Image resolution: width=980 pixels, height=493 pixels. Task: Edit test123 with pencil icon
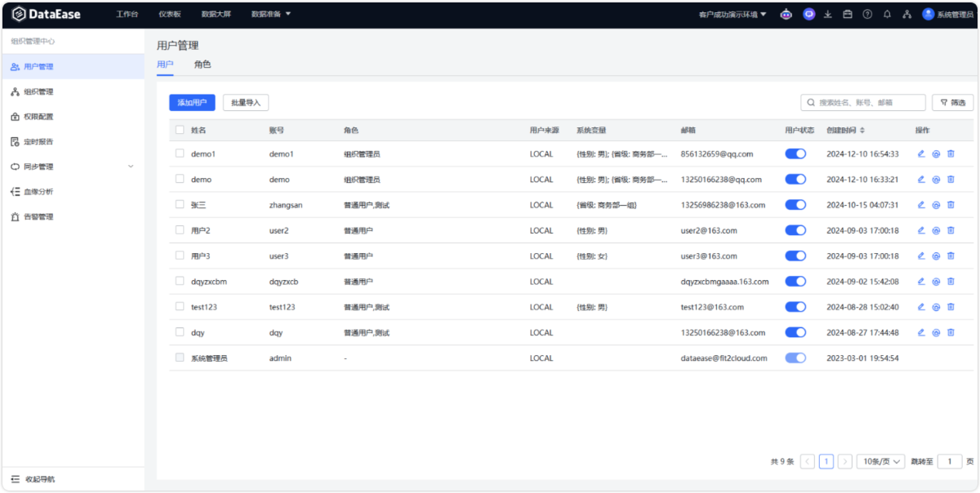pyautogui.click(x=921, y=307)
